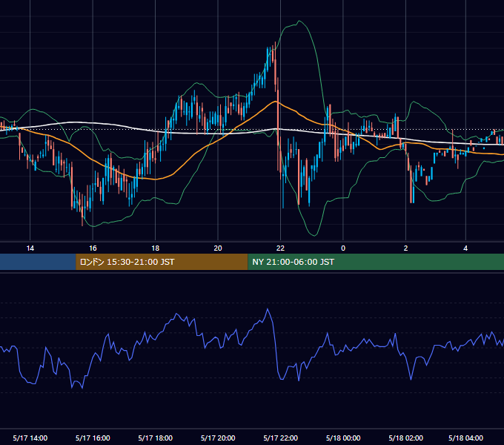Click the 5/18 00:00 date label
This screenshot has height=445, width=504.
[343, 438]
